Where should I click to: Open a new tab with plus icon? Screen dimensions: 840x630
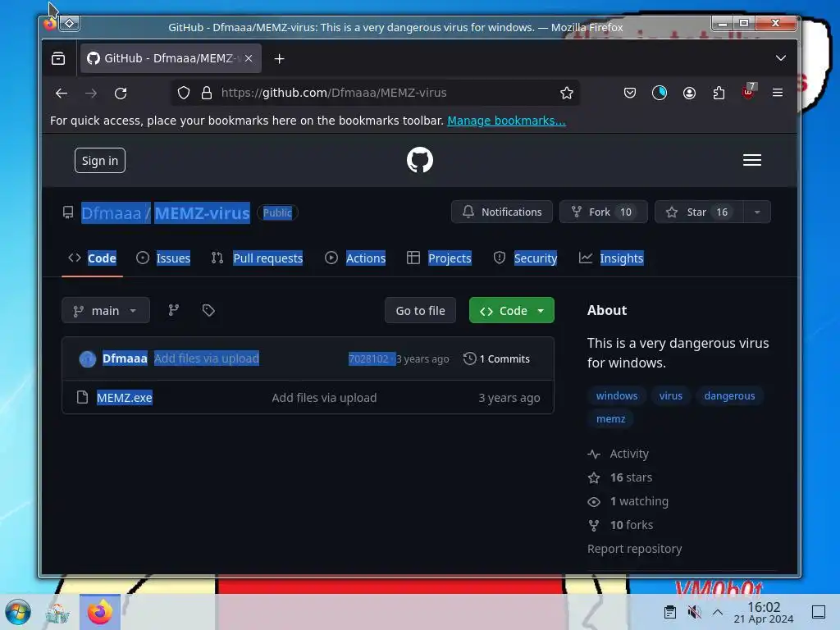click(x=279, y=59)
